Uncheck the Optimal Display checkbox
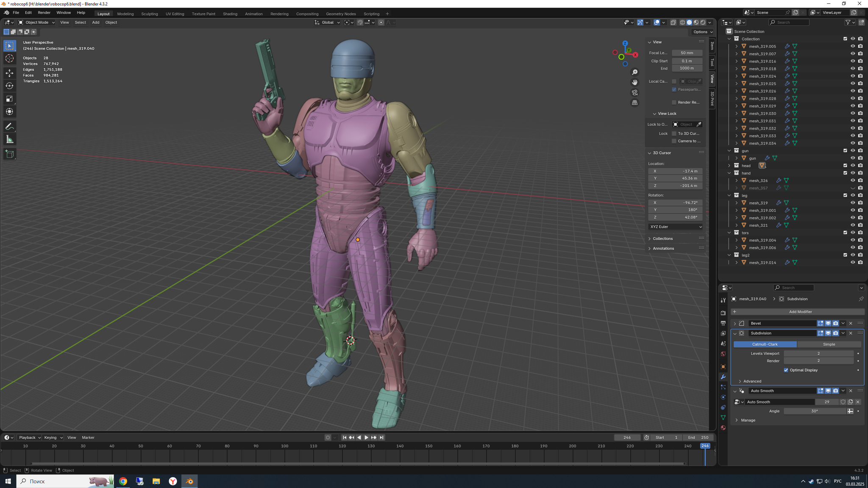 pyautogui.click(x=786, y=370)
